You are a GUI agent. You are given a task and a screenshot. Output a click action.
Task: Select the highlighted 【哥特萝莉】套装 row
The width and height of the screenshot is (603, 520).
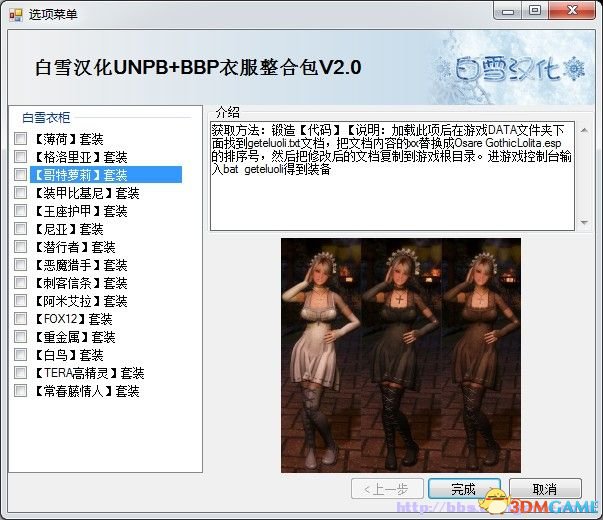click(106, 175)
